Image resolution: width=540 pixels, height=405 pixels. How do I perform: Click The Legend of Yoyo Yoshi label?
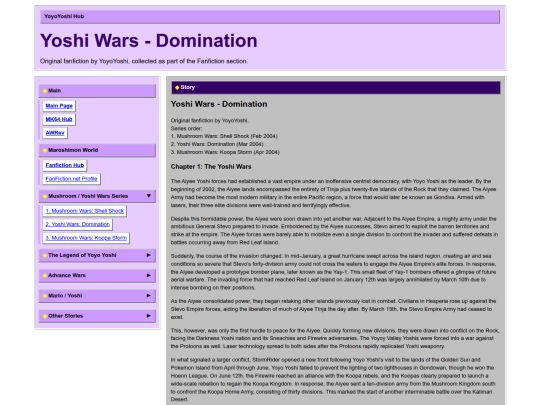point(82,255)
